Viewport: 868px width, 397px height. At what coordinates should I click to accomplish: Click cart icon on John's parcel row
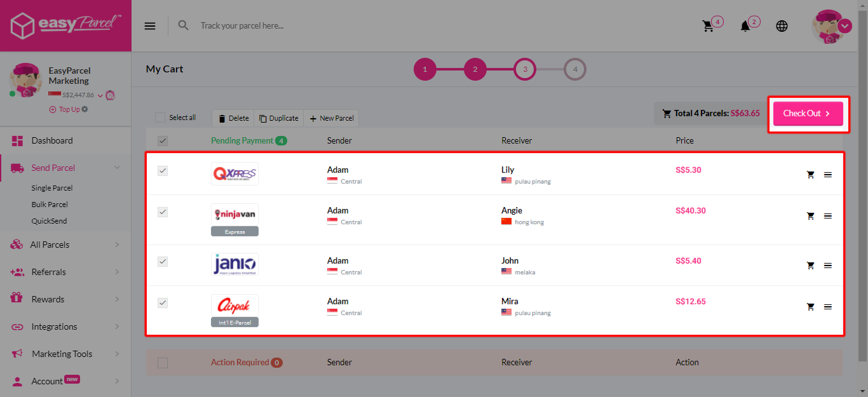[810, 266]
